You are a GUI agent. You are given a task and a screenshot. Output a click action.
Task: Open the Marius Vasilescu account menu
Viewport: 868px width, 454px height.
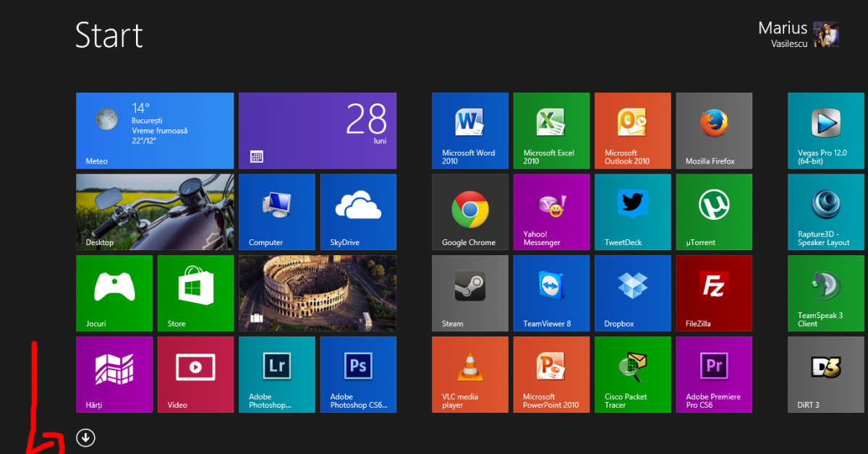(x=798, y=34)
